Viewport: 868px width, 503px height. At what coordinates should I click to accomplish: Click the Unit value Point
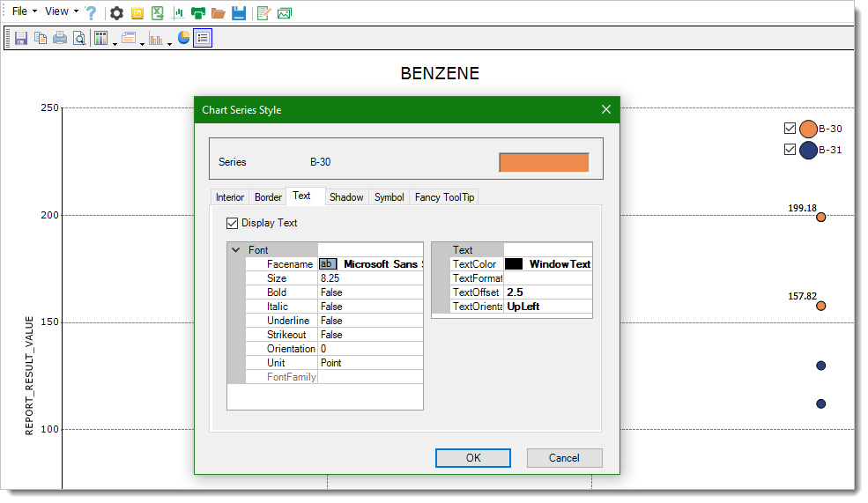point(370,363)
